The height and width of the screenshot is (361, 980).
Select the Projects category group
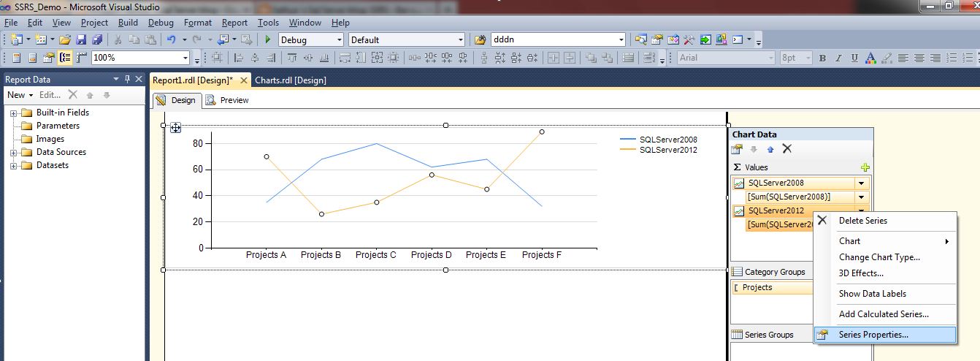click(x=773, y=287)
